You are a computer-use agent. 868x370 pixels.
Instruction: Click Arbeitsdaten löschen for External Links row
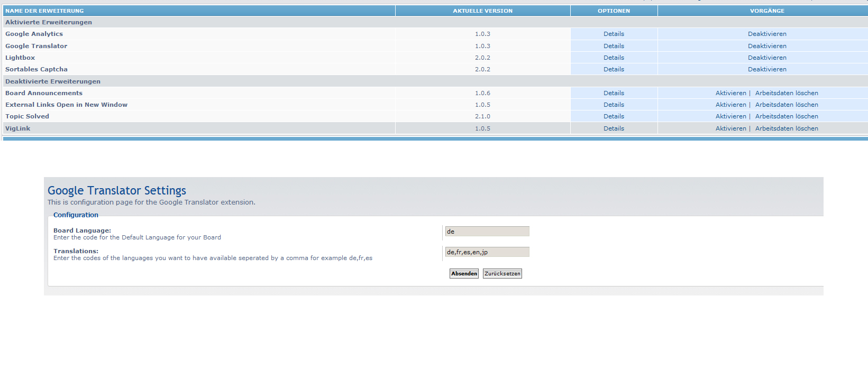(x=787, y=105)
